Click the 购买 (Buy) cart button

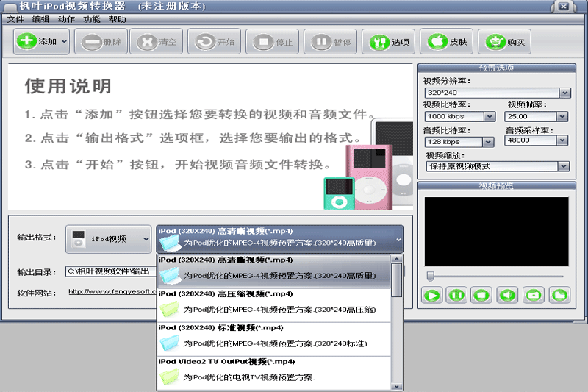[x=504, y=42]
